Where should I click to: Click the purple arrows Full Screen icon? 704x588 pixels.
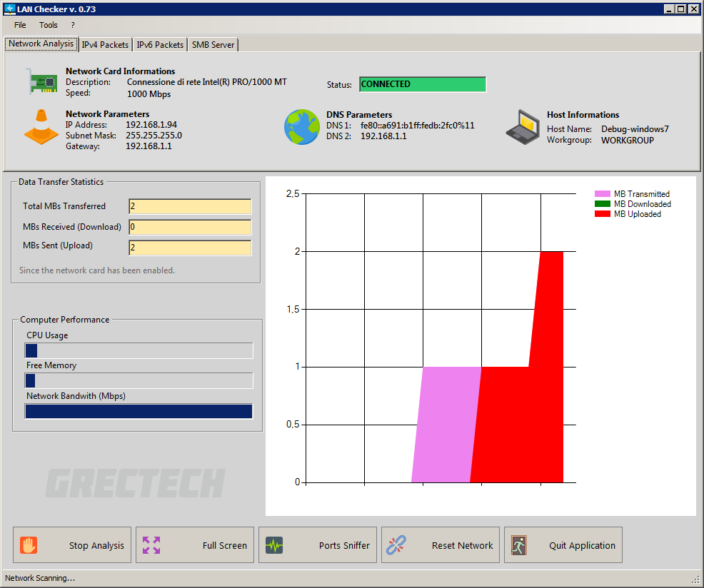151,545
